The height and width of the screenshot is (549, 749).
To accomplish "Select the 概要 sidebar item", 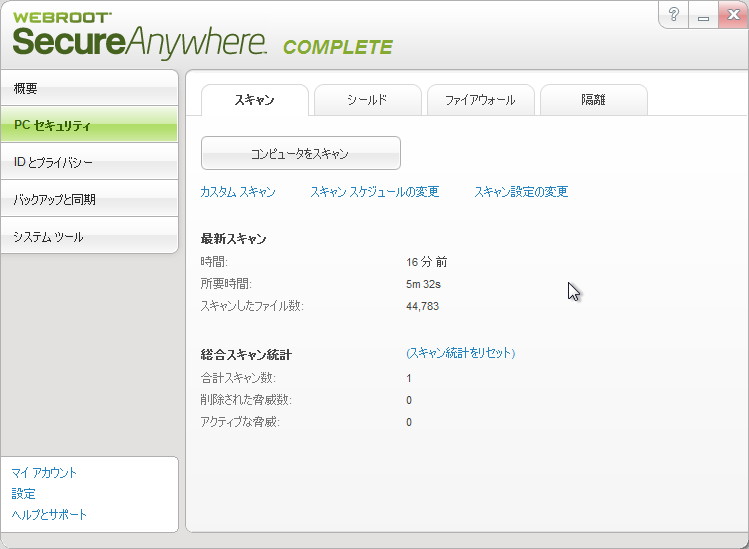I will coord(89,88).
